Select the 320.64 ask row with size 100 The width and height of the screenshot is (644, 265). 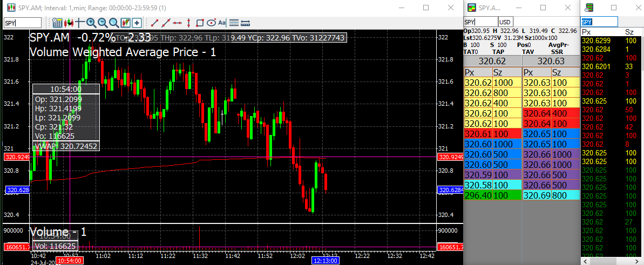coord(551,123)
